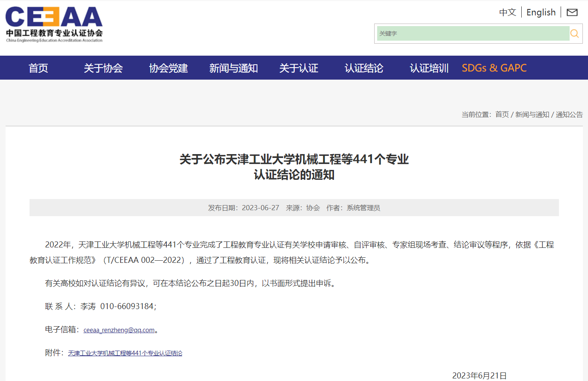Open the 首页 navigation menu item
This screenshot has width=588, height=381.
coord(38,68)
